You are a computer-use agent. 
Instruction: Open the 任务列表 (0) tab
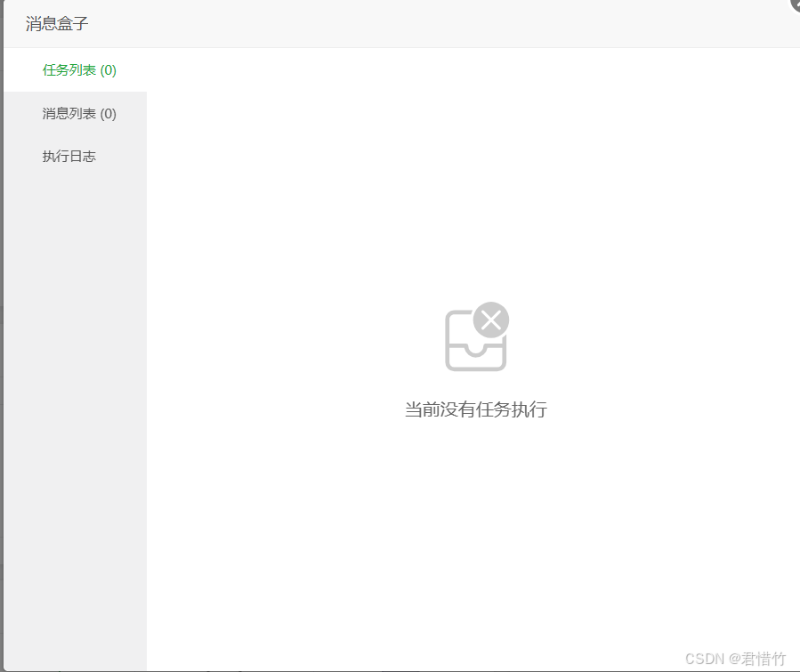[x=76, y=70]
